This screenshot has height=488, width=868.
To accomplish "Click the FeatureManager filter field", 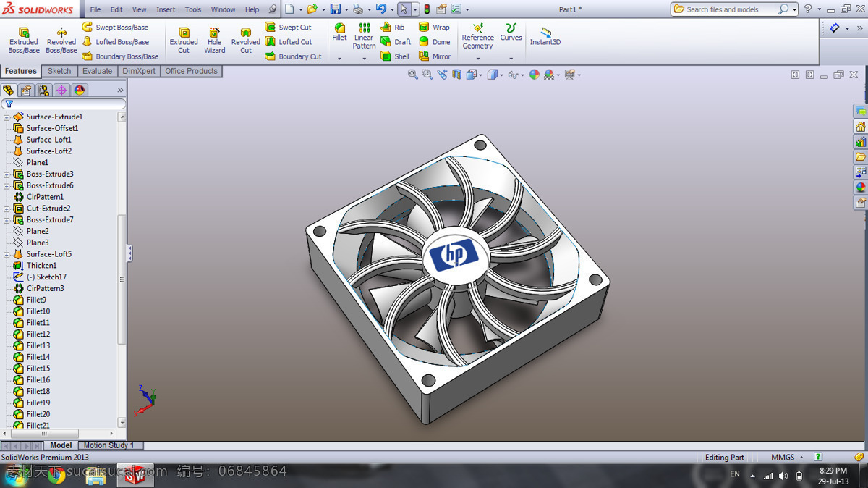I will click(64, 104).
